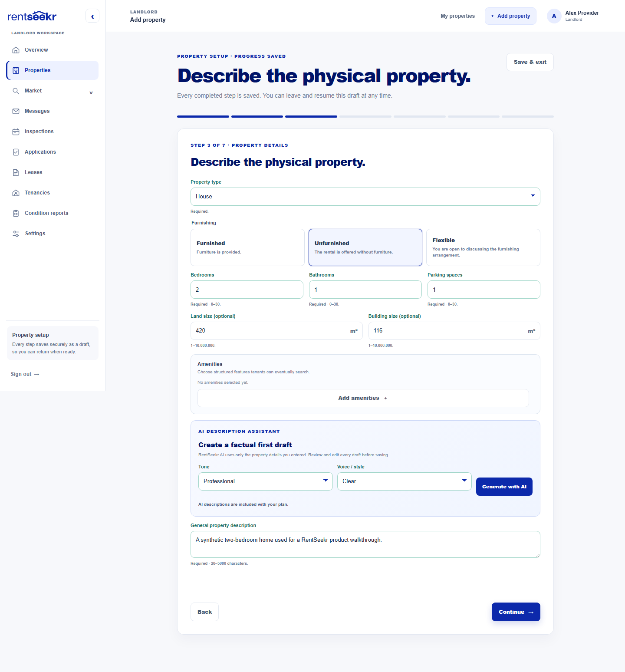625x672 pixels.
Task: Expand the Market submenu chevron
Action: point(91,92)
